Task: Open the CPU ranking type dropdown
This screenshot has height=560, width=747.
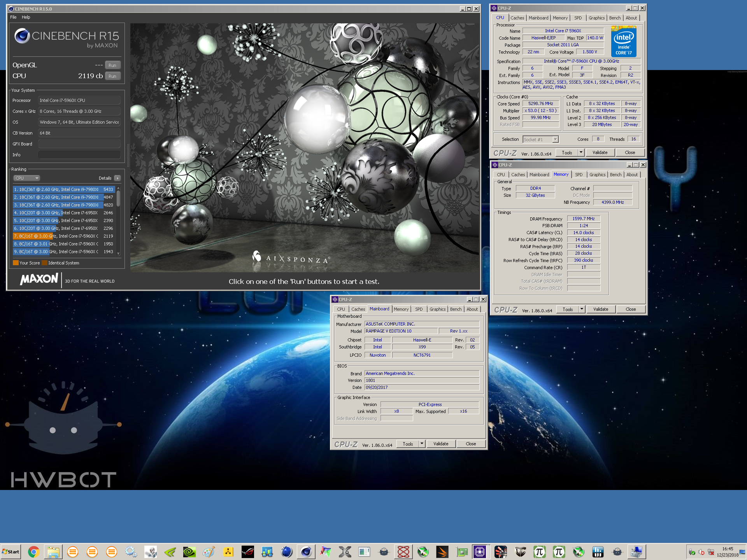Action: [27, 178]
